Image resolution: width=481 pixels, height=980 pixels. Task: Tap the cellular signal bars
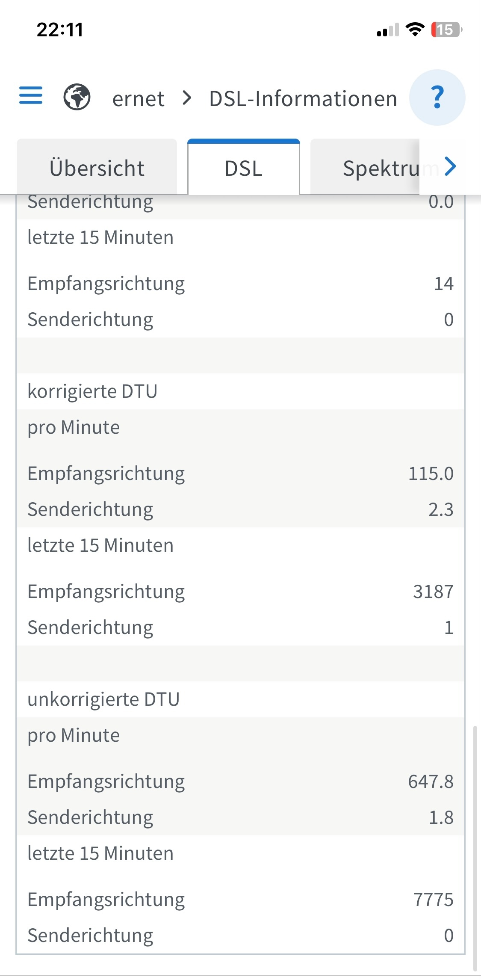tap(388, 30)
